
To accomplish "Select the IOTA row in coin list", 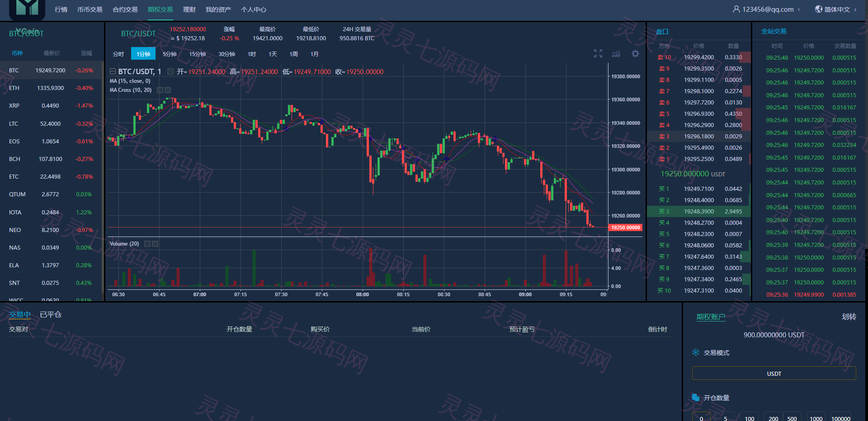I will pos(52,212).
